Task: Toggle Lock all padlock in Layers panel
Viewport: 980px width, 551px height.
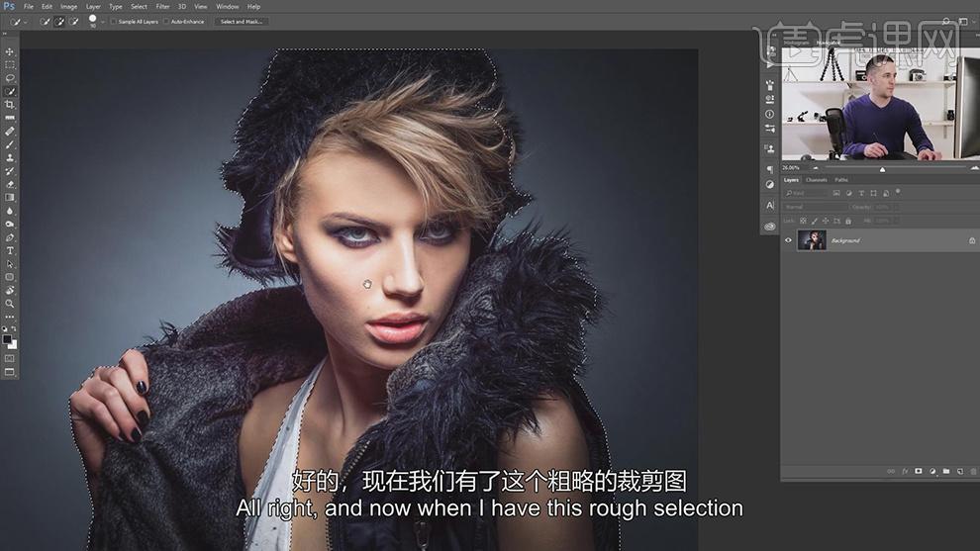Action: [x=848, y=221]
